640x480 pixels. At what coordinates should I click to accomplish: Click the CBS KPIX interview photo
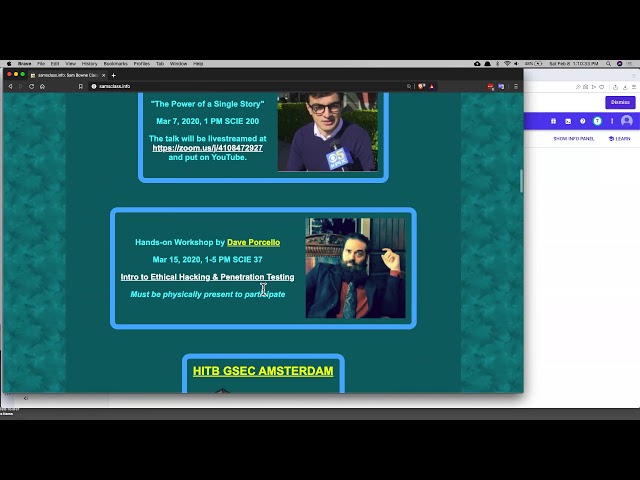point(328,131)
